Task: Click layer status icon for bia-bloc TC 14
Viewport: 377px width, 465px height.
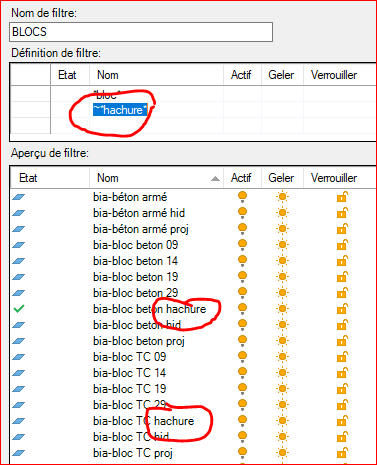Action: point(19,373)
